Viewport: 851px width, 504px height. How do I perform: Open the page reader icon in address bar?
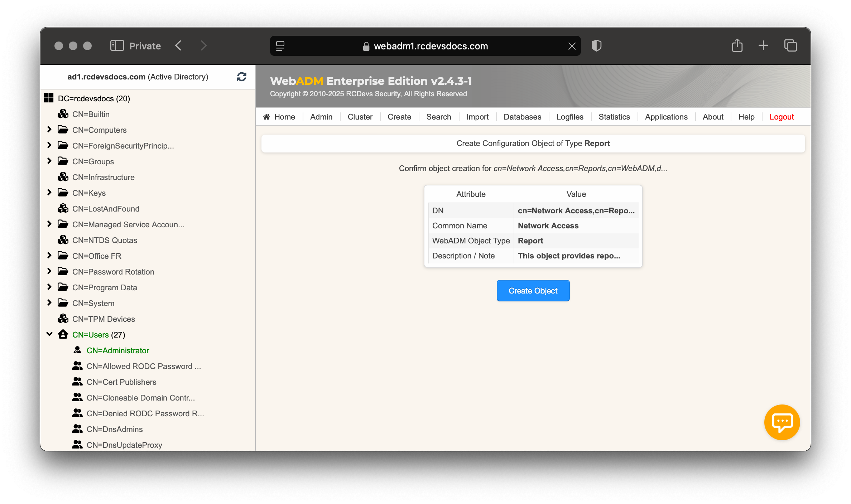280,46
